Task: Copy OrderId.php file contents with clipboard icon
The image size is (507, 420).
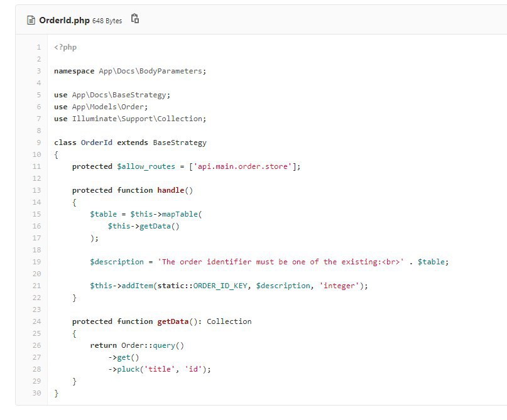Action: coord(135,19)
